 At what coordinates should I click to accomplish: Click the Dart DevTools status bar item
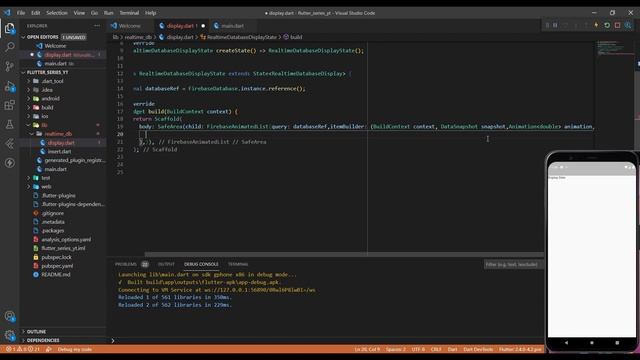coord(478,349)
